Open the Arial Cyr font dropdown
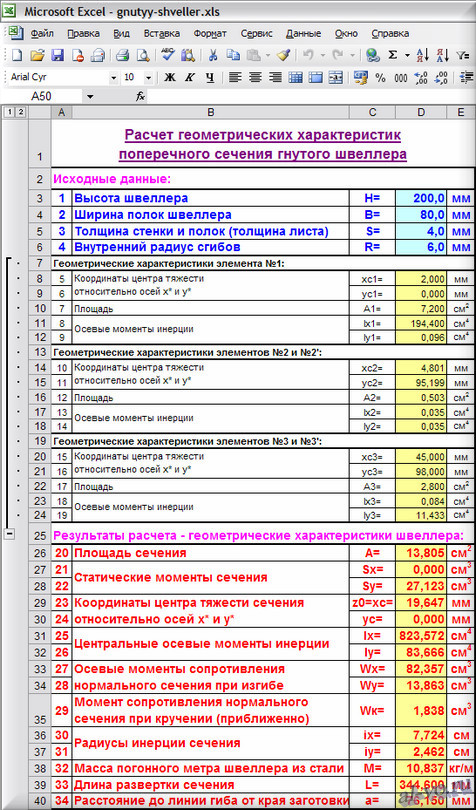Image resolution: width=476 pixels, height=810 pixels. click(114, 78)
